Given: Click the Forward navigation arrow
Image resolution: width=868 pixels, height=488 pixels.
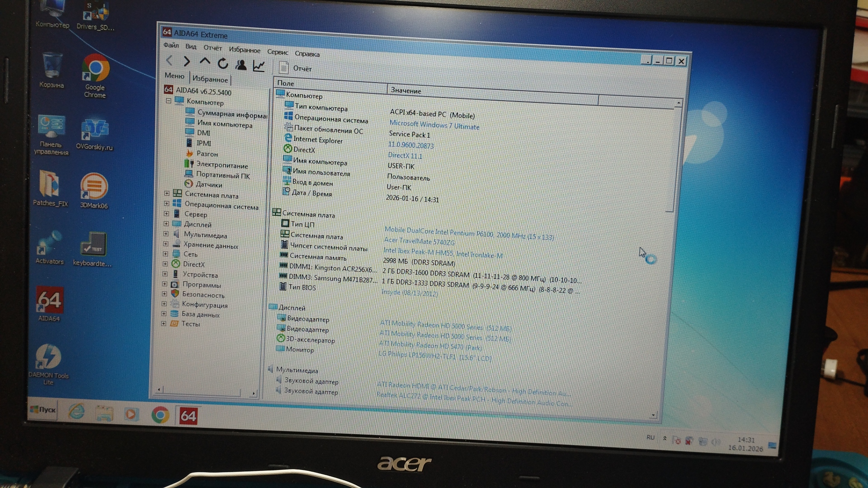Looking at the screenshot, I should pyautogui.click(x=187, y=61).
